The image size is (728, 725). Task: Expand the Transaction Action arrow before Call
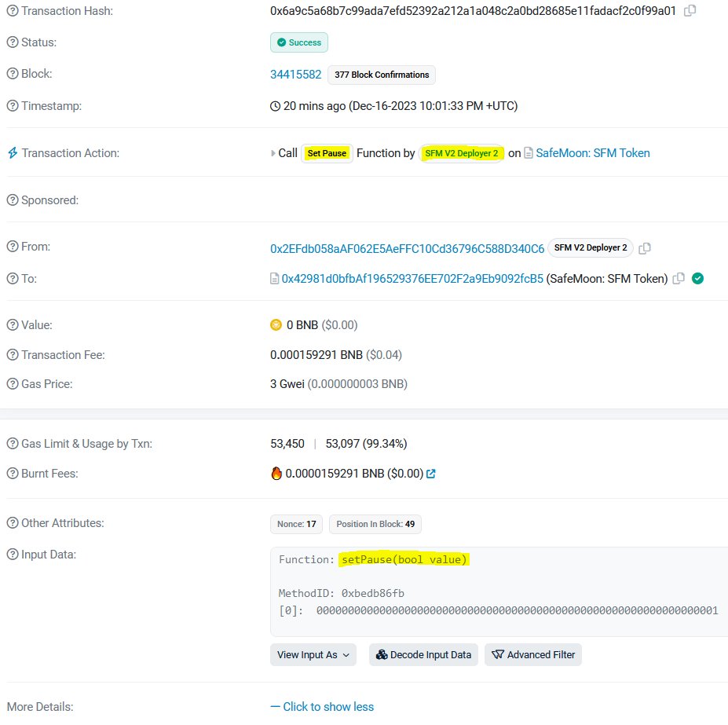(273, 153)
